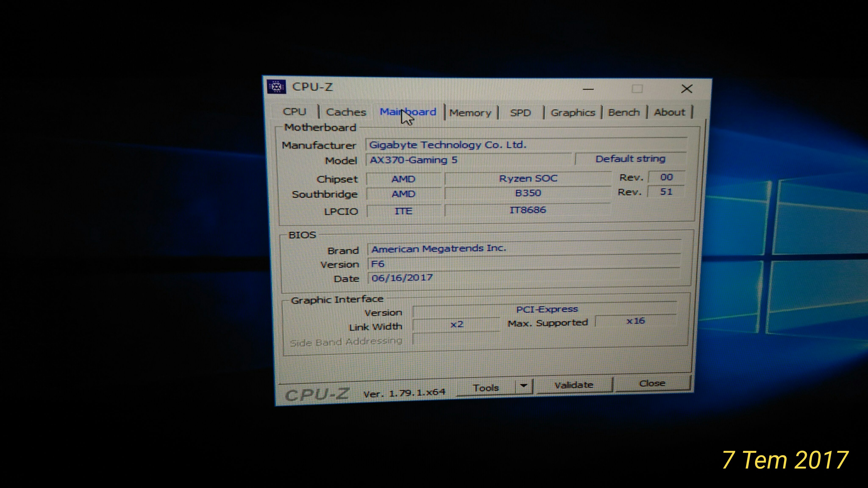Select the Link Width x2 value
Viewport: 868px width, 488px height.
tap(456, 324)
